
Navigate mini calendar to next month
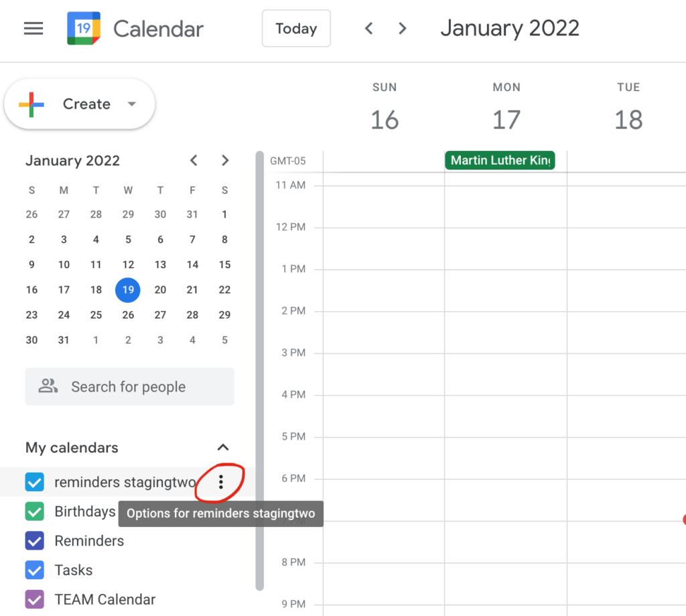[225, 160]
